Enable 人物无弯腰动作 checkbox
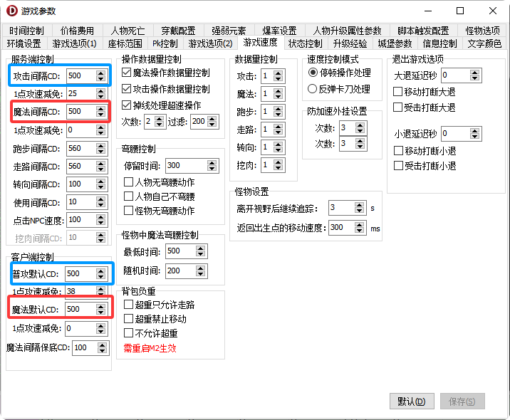The image size is (510, 420). tap(159, 182)
